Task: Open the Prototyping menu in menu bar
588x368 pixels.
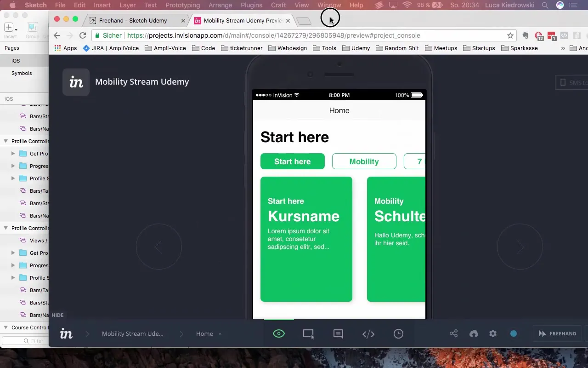Action: pyautogui.click(x=182, y=5)
